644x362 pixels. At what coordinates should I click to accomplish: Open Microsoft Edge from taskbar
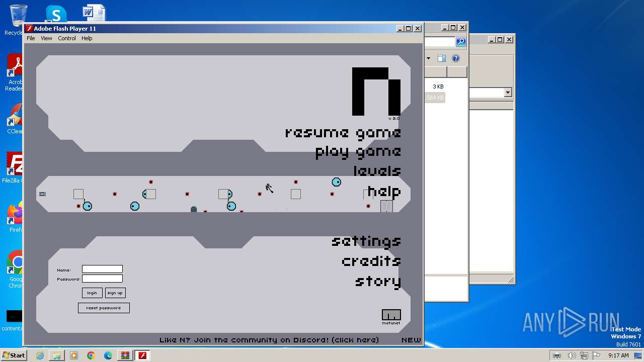[x=108, y=355]
